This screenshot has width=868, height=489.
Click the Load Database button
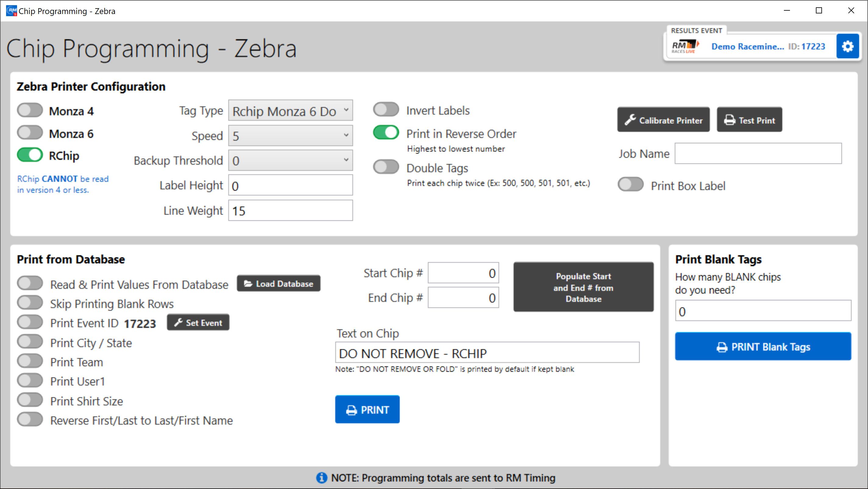(x=279, y=284)
